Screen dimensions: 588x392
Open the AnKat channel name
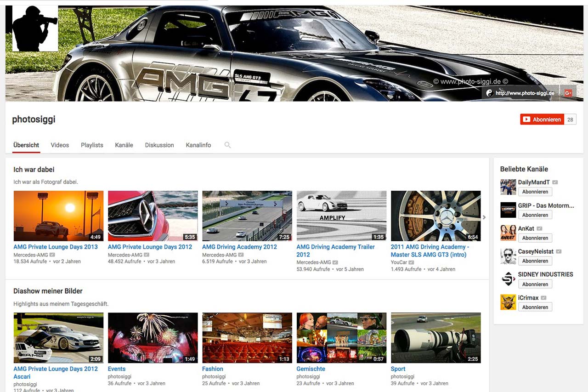pos(526,228)
